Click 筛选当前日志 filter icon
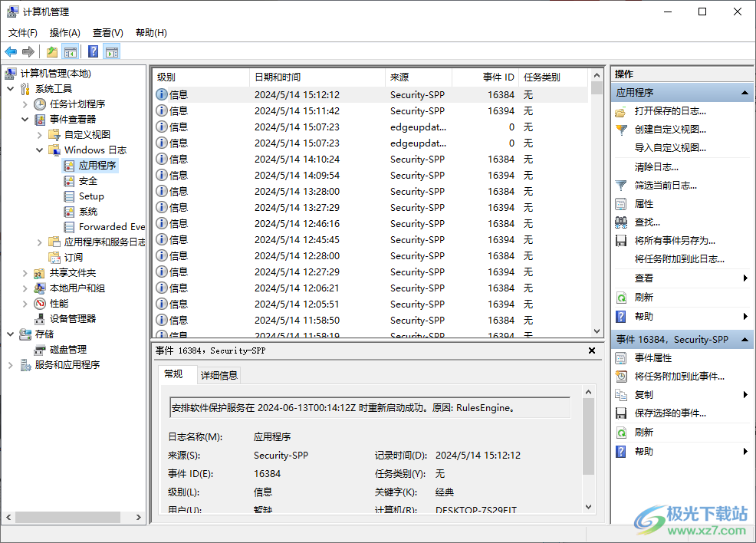This screenshot has width=756, height=543. point(621,186)
